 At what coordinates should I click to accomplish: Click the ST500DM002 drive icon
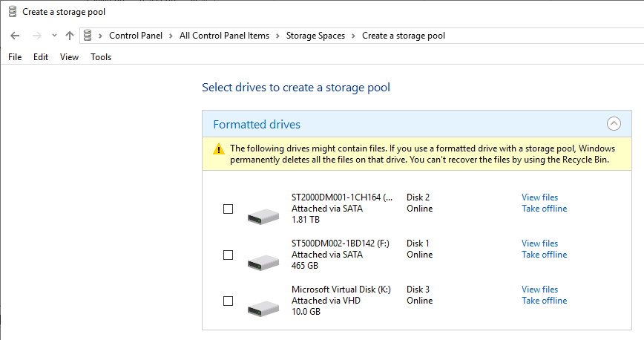263,262
